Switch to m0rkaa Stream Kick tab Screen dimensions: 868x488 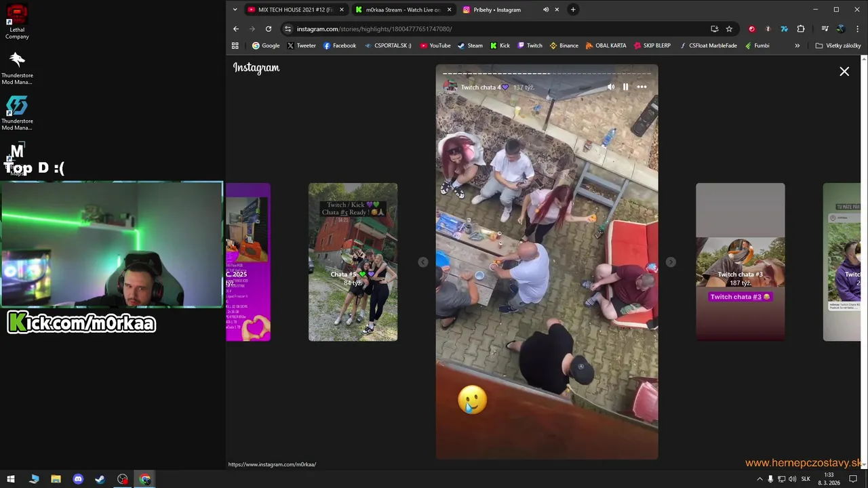(403, 9)
